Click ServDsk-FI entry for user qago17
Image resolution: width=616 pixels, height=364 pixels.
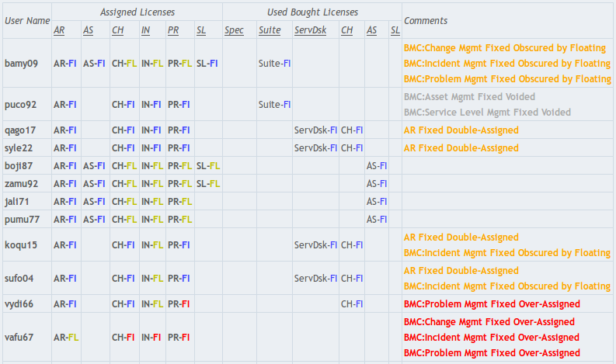tap(315, 130)
